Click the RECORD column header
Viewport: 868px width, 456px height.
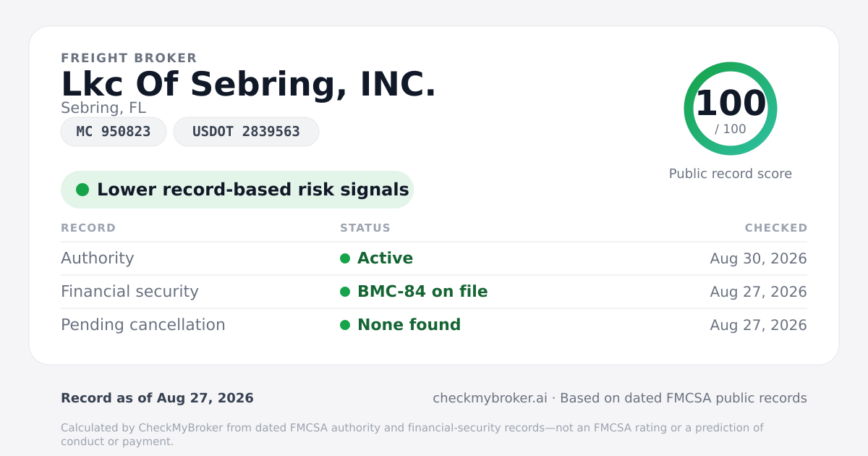coord(88,228)
